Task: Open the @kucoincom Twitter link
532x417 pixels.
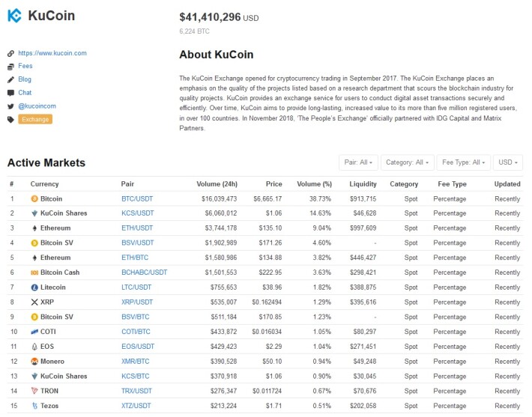Action: (37, 106)
